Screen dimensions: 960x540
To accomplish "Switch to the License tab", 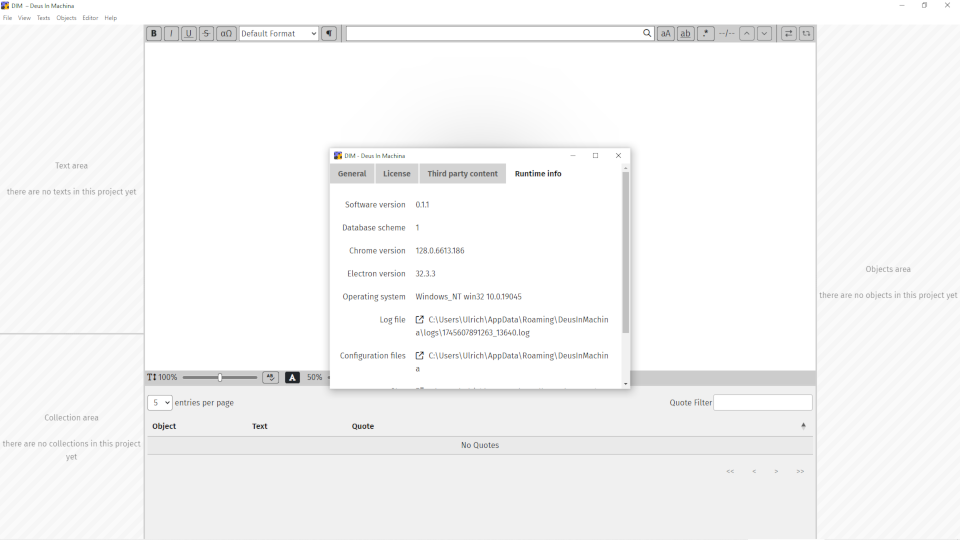I will click(x=397, y=174).
